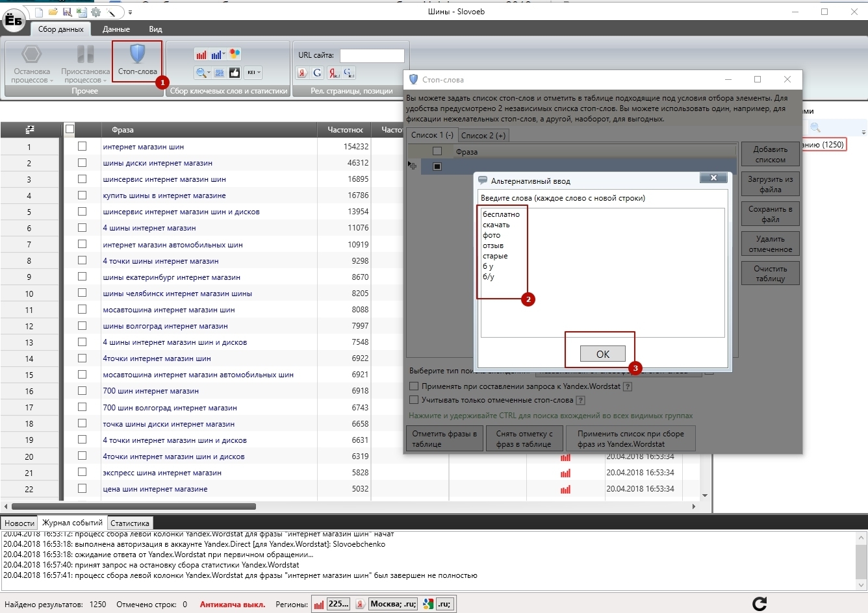Image resolution: width=868 pixels, height=613 pixels.
Task: Click the magic wand icon in quick-access bar
Action: pos(112,12)
